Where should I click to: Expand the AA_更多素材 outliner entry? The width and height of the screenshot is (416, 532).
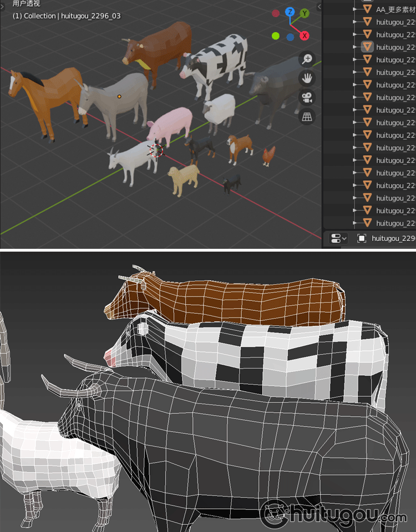(355, 9)
